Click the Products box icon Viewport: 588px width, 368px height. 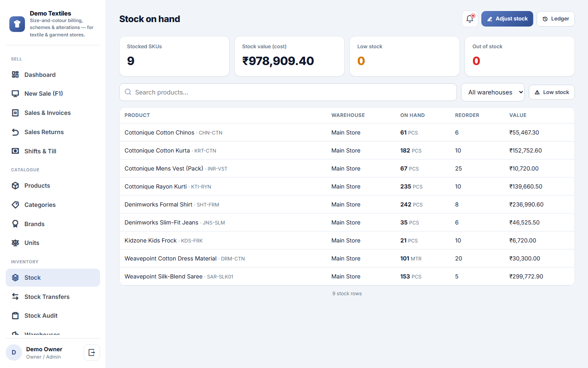click(x=16, y=186)
